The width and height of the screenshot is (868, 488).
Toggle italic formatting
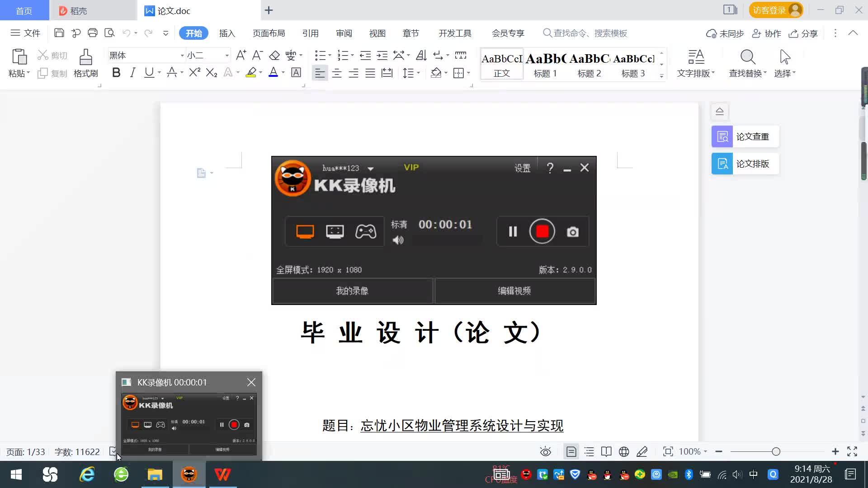(132, 73)
